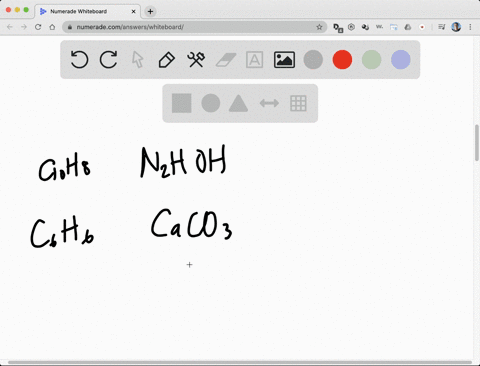This screenshot has height=366, width=480.
Task: Pick the blue pen color
Action: coord(401,60)
